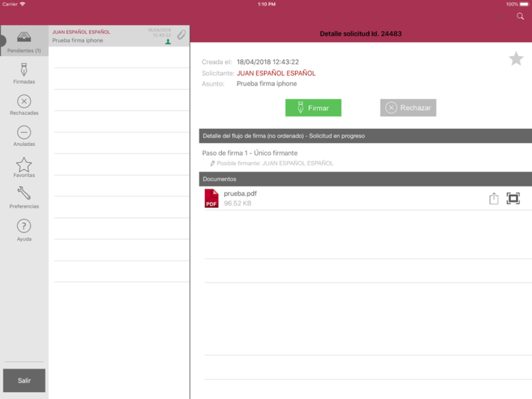Show Anuladas requests
The image size is (532, 399).
tap(24, 136)
